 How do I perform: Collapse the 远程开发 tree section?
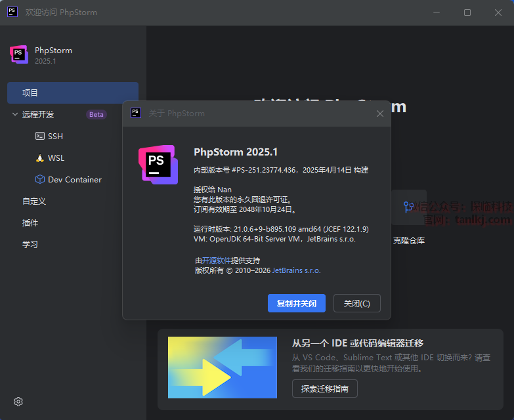click(14, 114)
